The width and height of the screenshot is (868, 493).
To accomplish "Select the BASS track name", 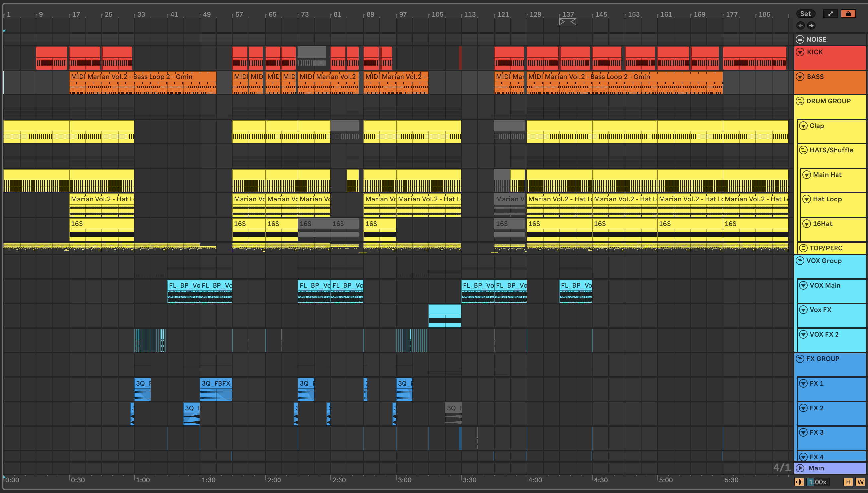I will coord(815,77).
